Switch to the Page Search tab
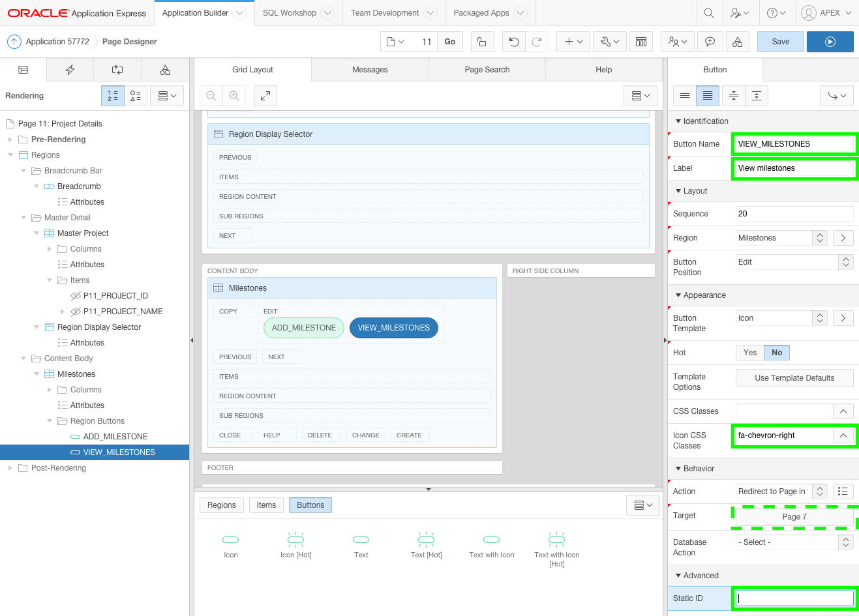Screen dimensions: 859x616 487,69
